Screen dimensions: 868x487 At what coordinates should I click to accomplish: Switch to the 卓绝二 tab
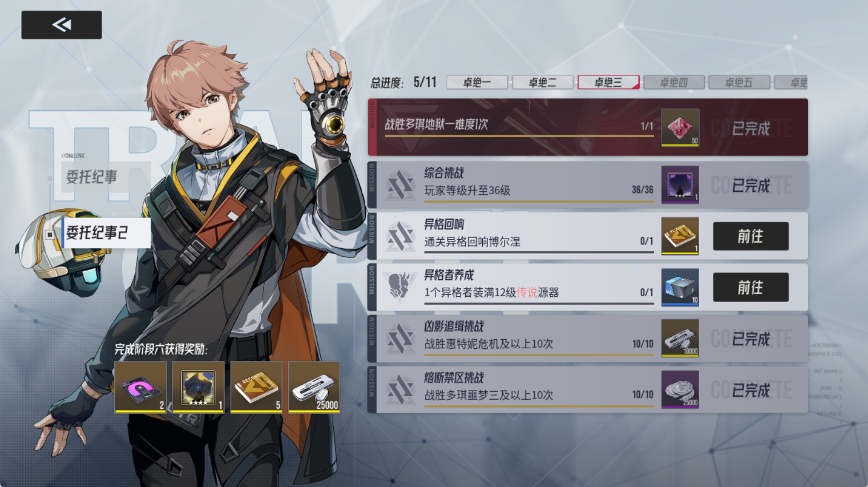543,82
